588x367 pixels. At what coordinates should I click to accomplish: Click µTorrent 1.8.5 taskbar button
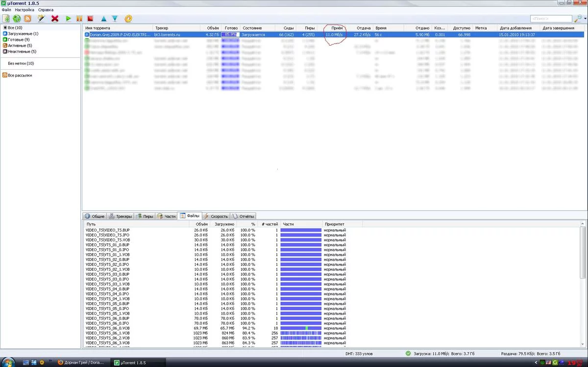[138, 363]
